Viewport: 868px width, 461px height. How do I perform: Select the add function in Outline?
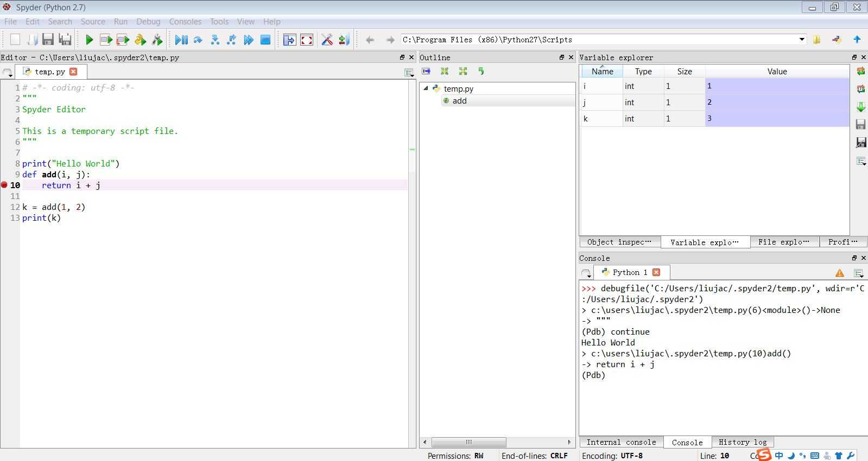click(x=459, y=101)
